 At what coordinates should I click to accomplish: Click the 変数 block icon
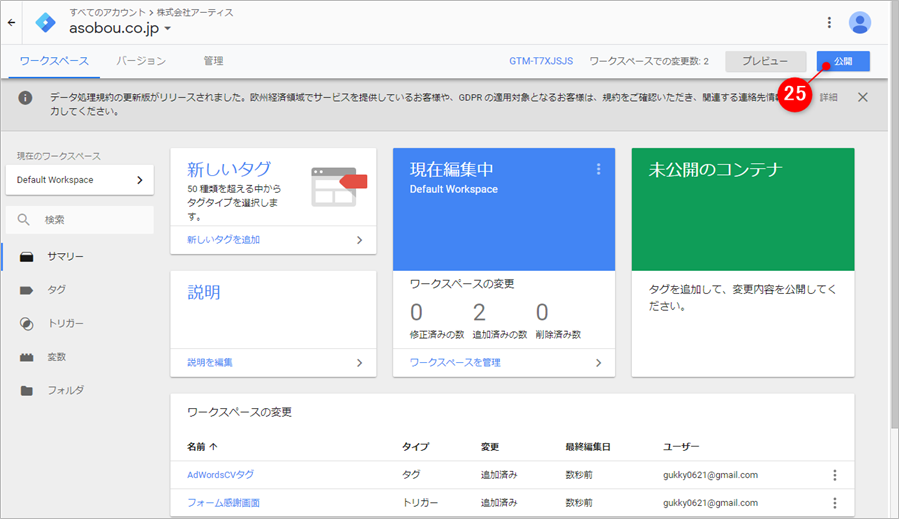pos(26,357)
